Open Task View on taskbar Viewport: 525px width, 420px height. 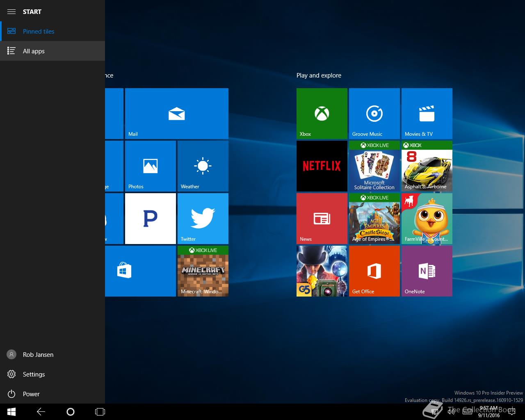100,412
